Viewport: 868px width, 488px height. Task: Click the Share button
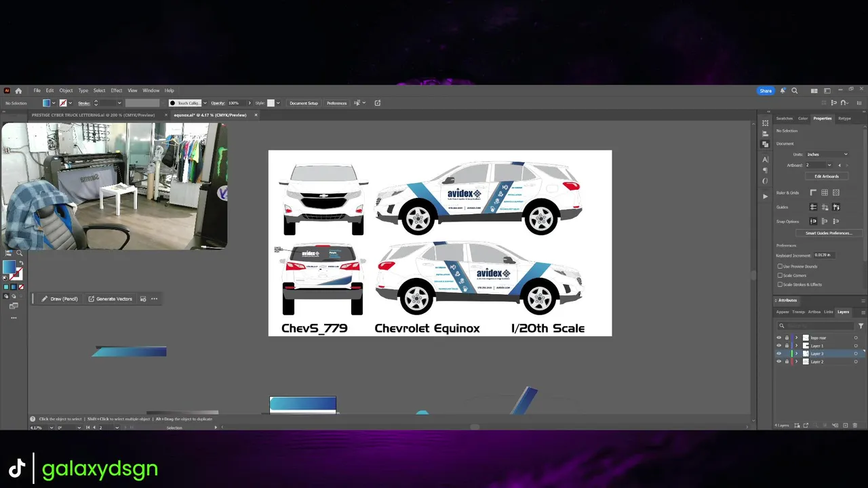766,91
